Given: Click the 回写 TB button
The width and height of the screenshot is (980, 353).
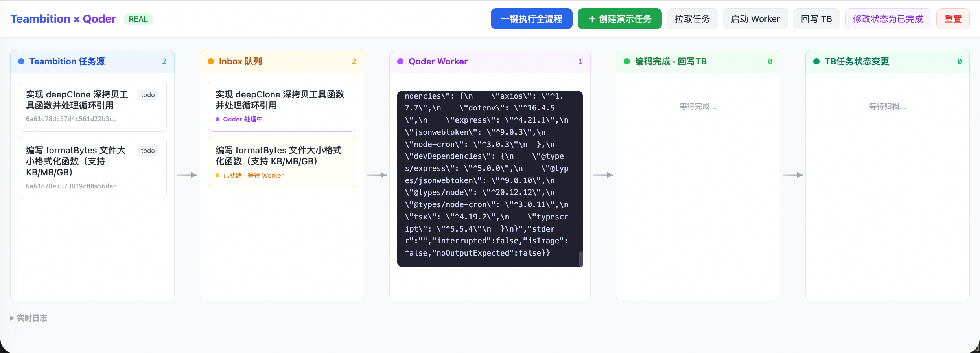Looking at the screenshot, I should (x=816, y=19).
